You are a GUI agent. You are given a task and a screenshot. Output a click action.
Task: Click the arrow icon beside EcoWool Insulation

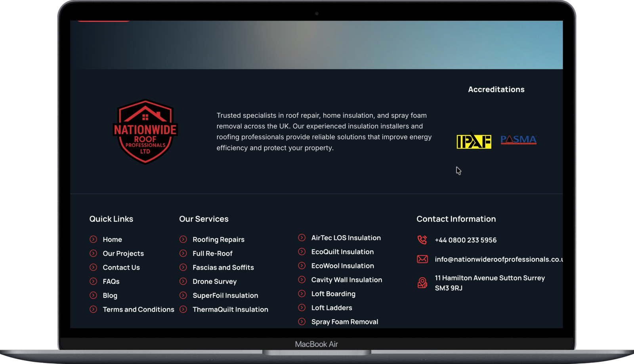pos(302,265)
